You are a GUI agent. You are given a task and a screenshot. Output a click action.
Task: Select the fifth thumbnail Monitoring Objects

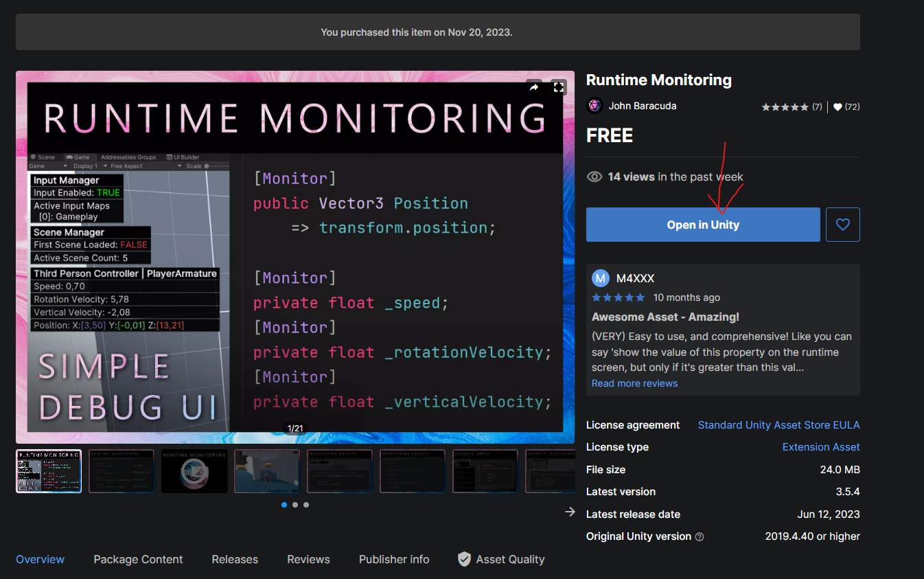point(340,471)
